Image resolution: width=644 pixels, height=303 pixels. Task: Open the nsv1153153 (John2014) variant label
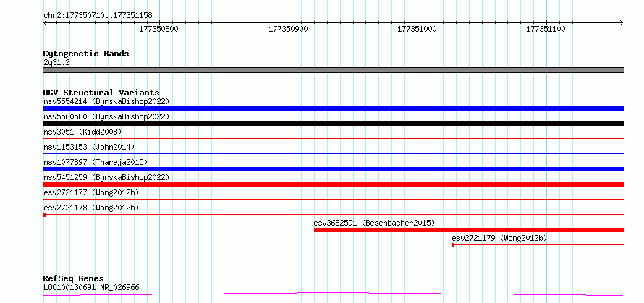(x=89, y=147)
